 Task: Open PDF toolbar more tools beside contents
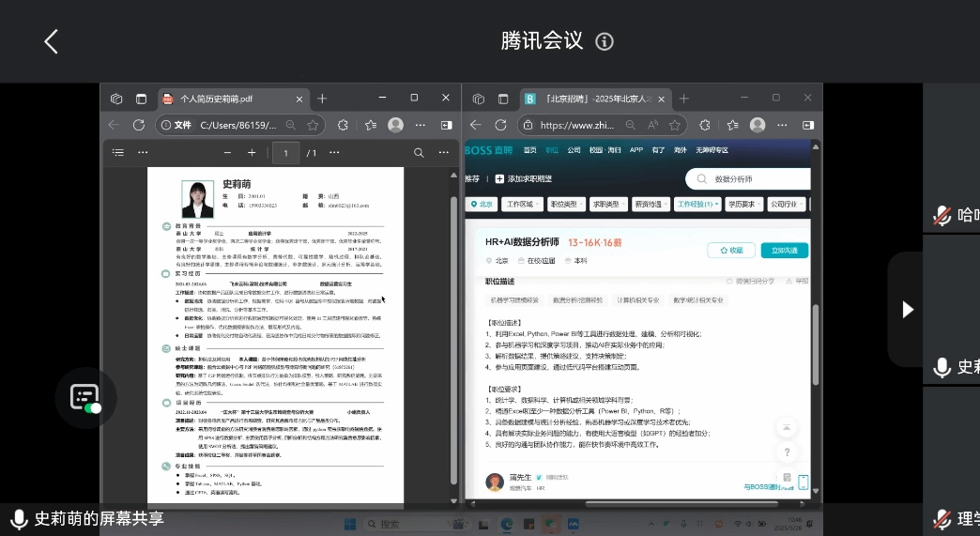pos(143,152)
